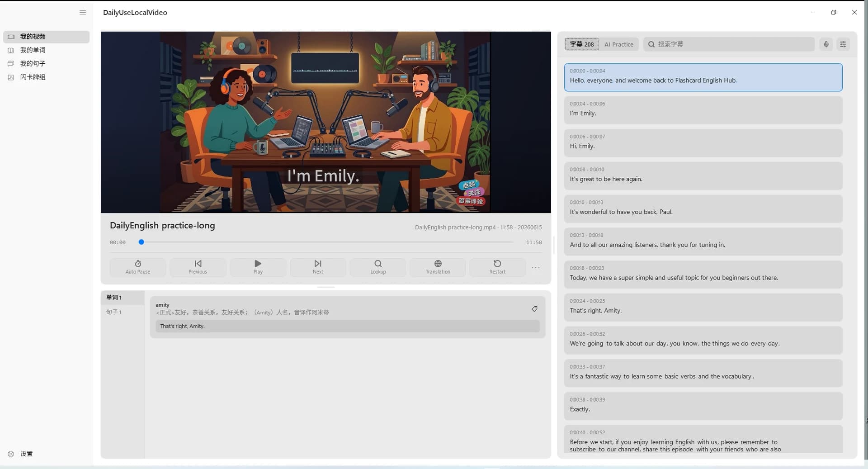868x469 pixels.
Task: Select subtitle "Today, we have a super simple"
Action: coord(703,275)
